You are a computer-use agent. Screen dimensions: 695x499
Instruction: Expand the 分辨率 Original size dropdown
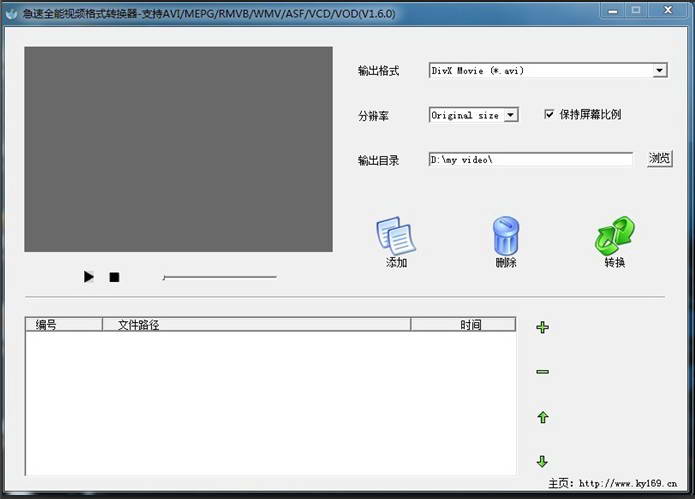[511, 115]
